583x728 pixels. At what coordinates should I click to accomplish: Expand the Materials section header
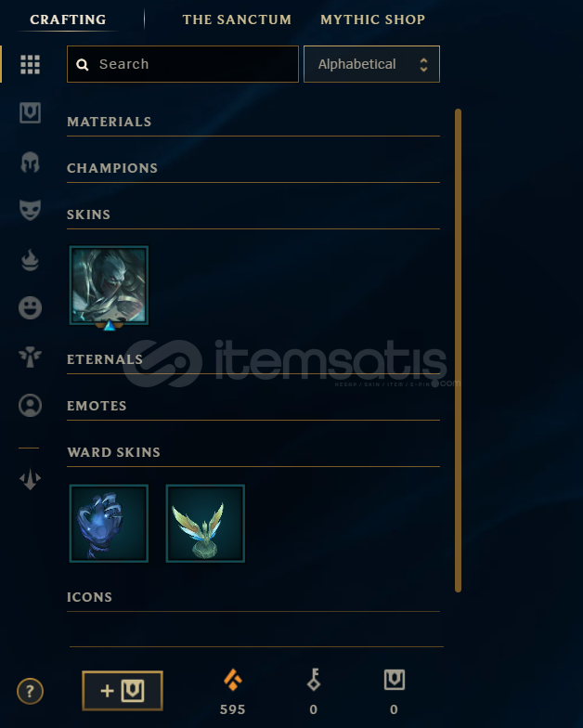pyautogui.click(x=253, y=123)
